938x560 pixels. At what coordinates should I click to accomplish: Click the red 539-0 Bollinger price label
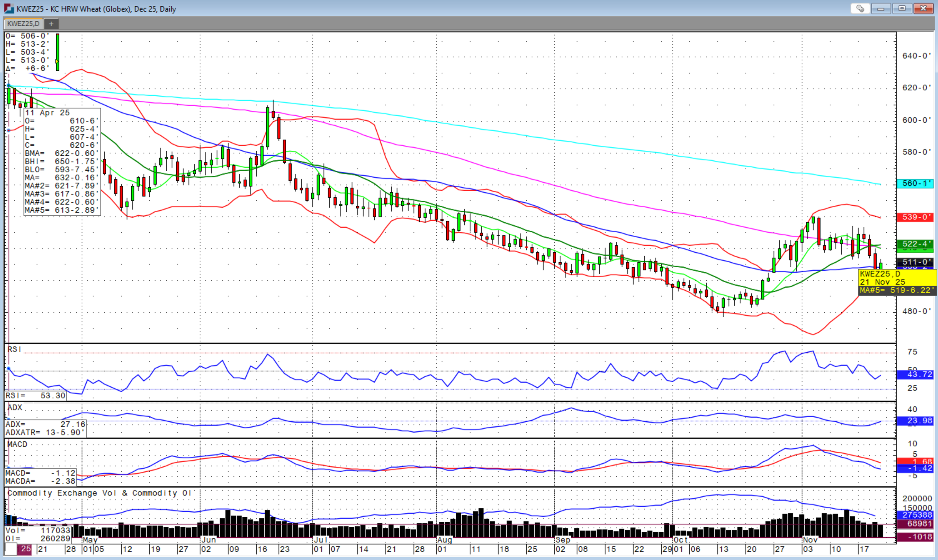click(915, 217)
